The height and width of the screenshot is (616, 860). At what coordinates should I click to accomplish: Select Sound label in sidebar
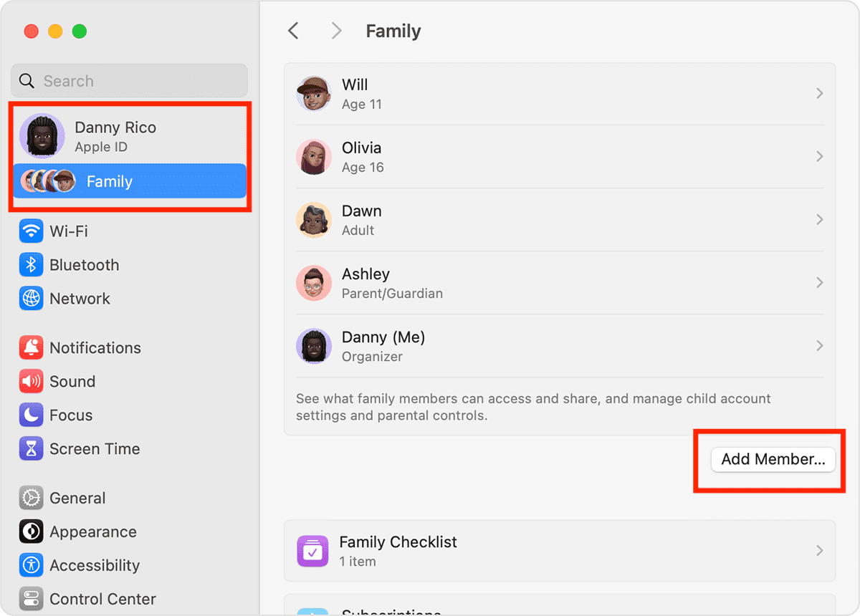click(72, 381)
